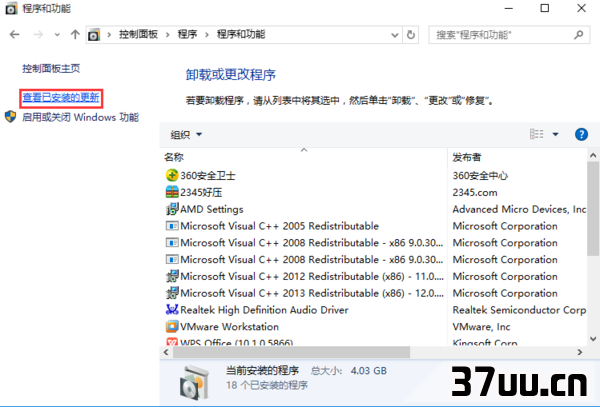Open the 组织 dropdown menu
This screenshot has height=407, width=600.
(x=186, y=135)
